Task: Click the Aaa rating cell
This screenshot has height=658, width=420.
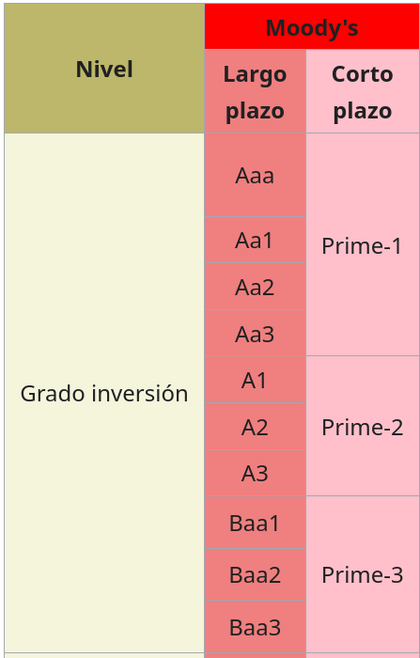Action: pyautogui.click(x=255, y=175)
